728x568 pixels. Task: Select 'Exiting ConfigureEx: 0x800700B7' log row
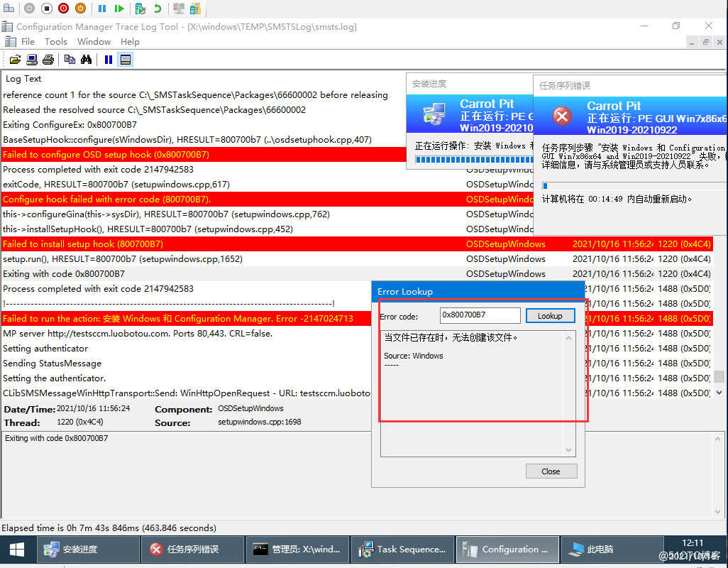204,125
